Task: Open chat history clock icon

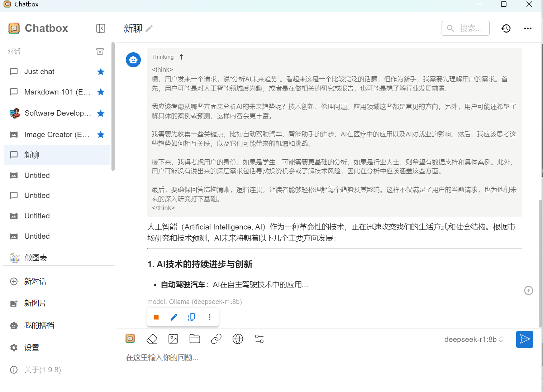Action: [x=506, y=28]
